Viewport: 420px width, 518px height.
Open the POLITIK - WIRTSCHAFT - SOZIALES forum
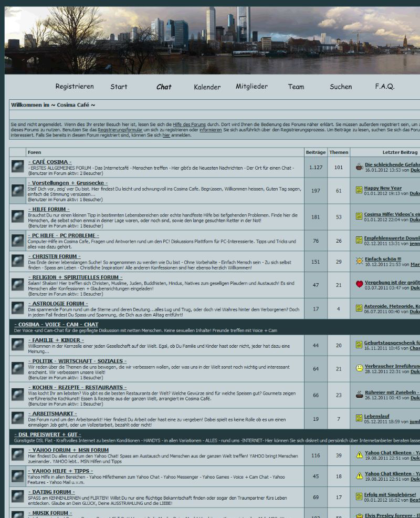click(x=77, y=361)
